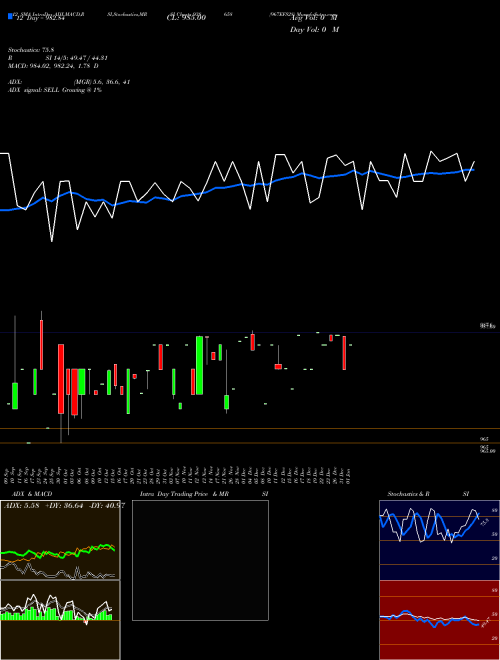Click the last red candlestick on the chart

344,353
